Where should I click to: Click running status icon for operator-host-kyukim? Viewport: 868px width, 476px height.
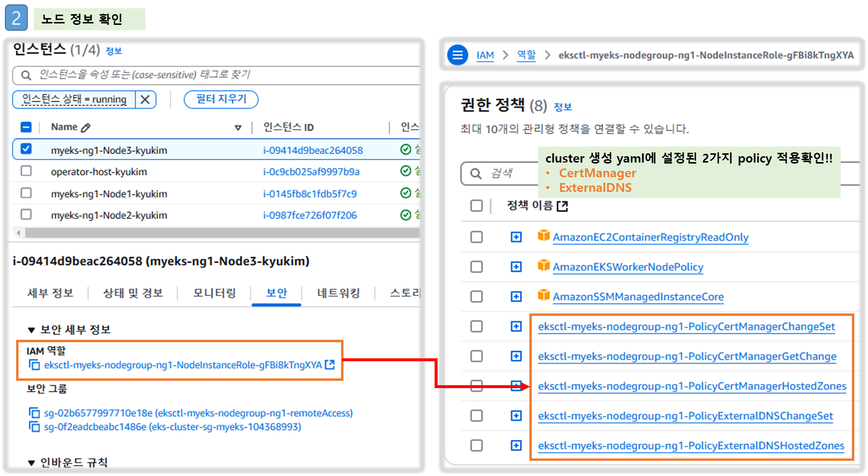pos(405,171)
